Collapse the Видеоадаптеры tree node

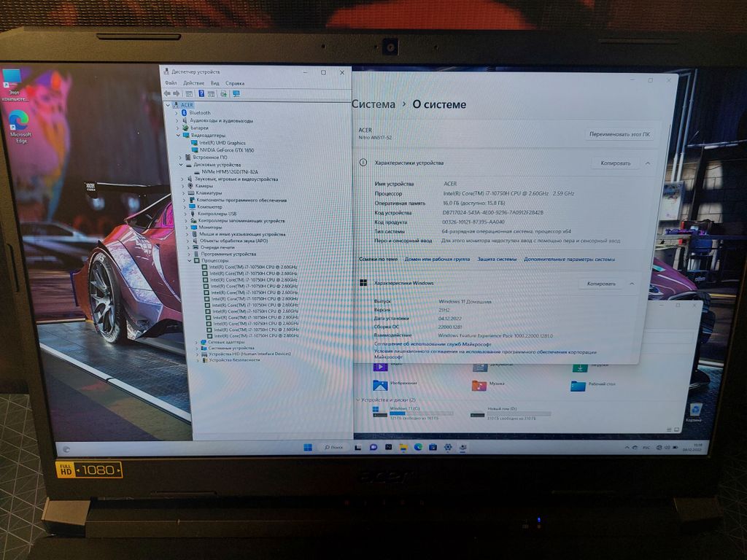click(178, 136)
